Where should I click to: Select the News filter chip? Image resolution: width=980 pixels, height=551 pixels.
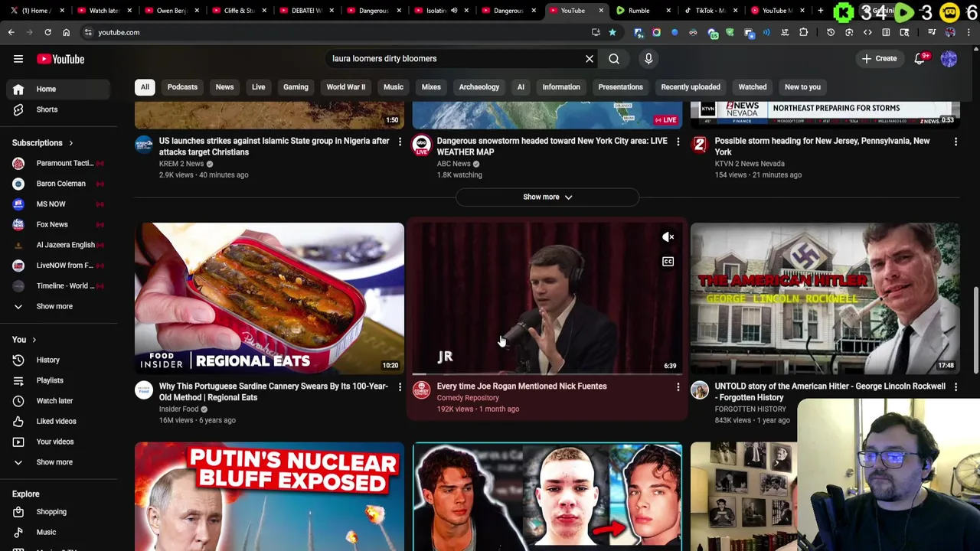point(224,86)
